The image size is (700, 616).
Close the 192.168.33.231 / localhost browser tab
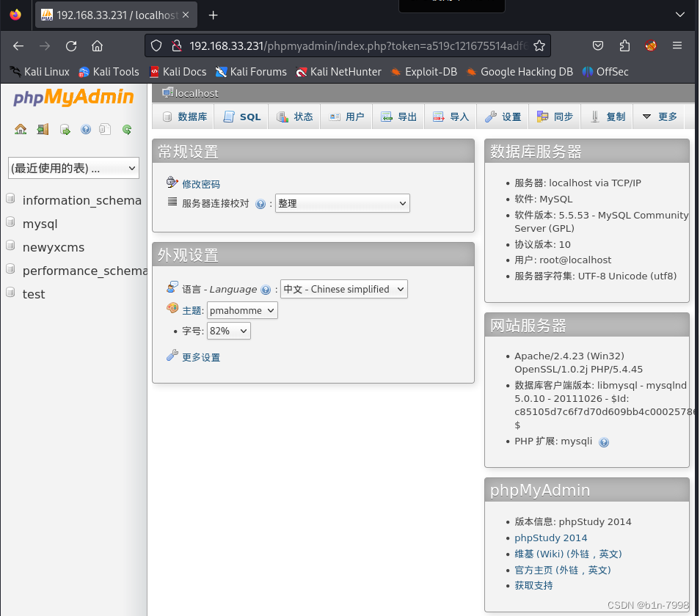click(186, 15)
